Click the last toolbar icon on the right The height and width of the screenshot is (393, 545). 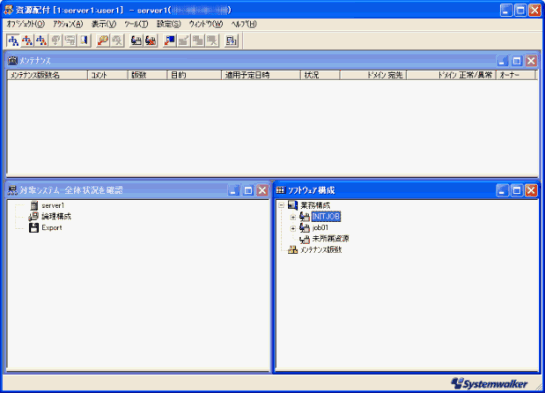pyautogui.click(x=231, y=41)
